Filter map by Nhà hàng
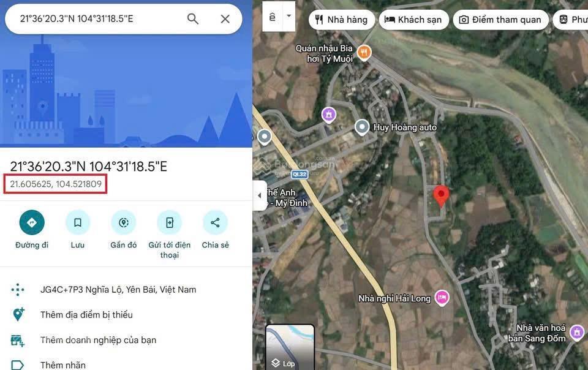 [x=341, y=20]
